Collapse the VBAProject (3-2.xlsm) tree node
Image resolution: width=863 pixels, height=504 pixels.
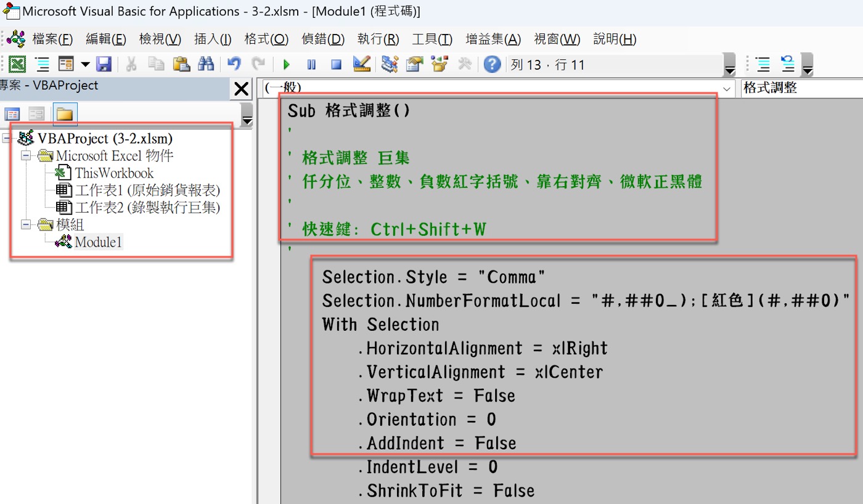(7, 138)
